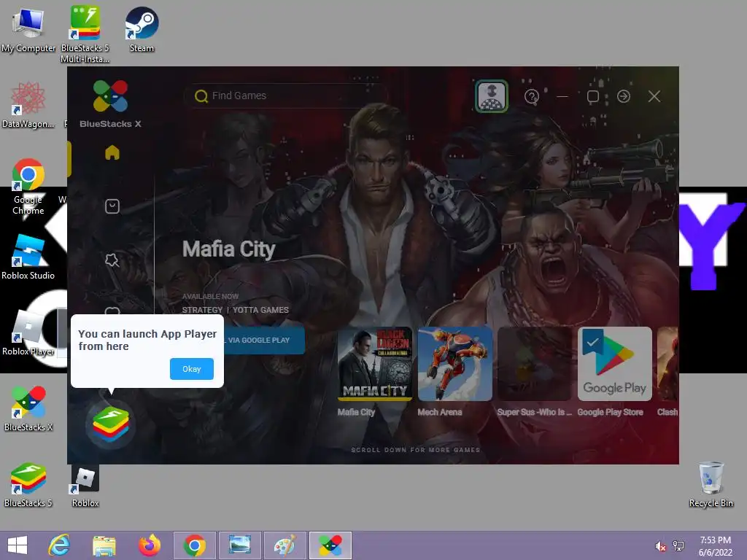
Task: Select the DataWagon desktop shortcut
Action: (x=28, y=105)
